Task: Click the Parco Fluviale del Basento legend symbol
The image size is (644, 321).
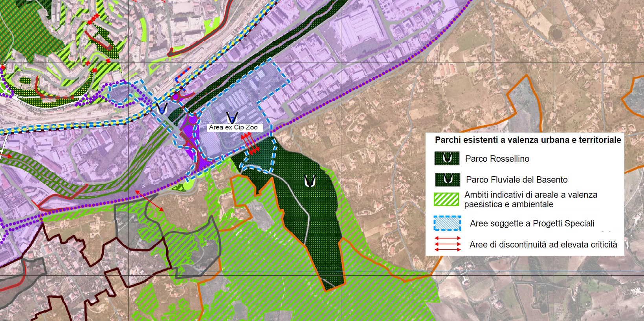Action: point(448,179)
